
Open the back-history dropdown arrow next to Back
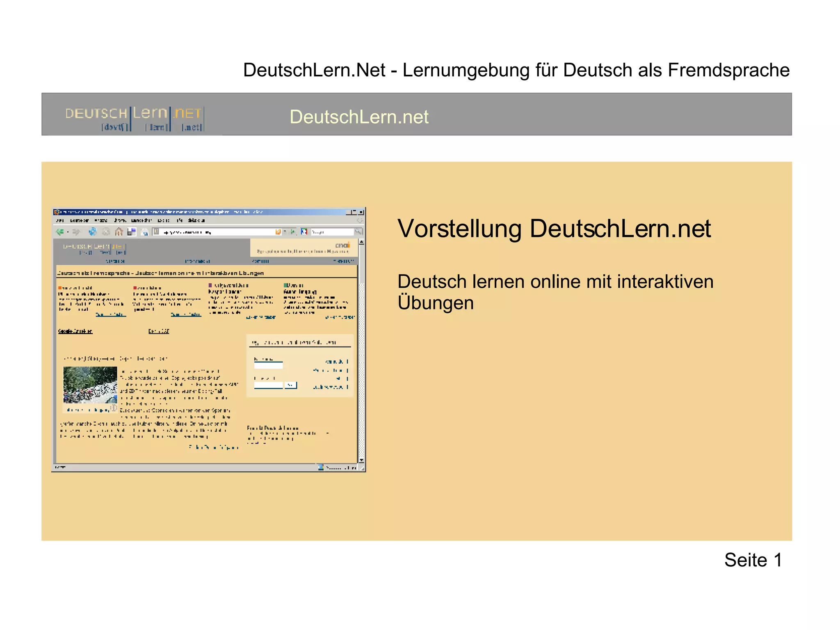tap(68, 232)
